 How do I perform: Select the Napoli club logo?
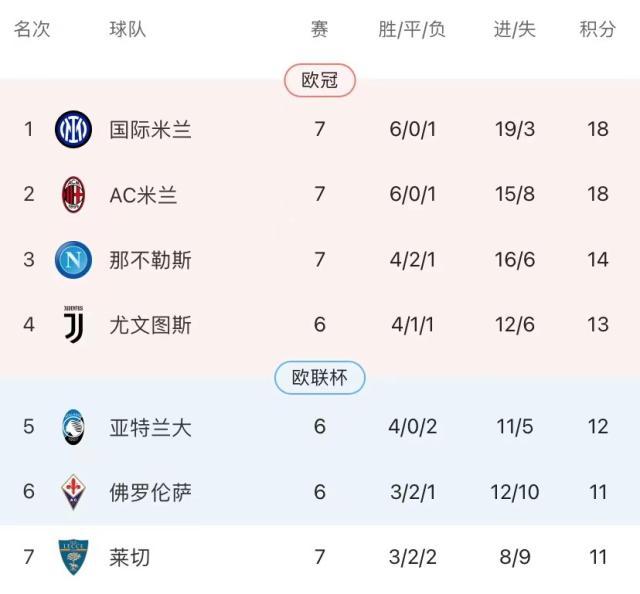(74, 260)
